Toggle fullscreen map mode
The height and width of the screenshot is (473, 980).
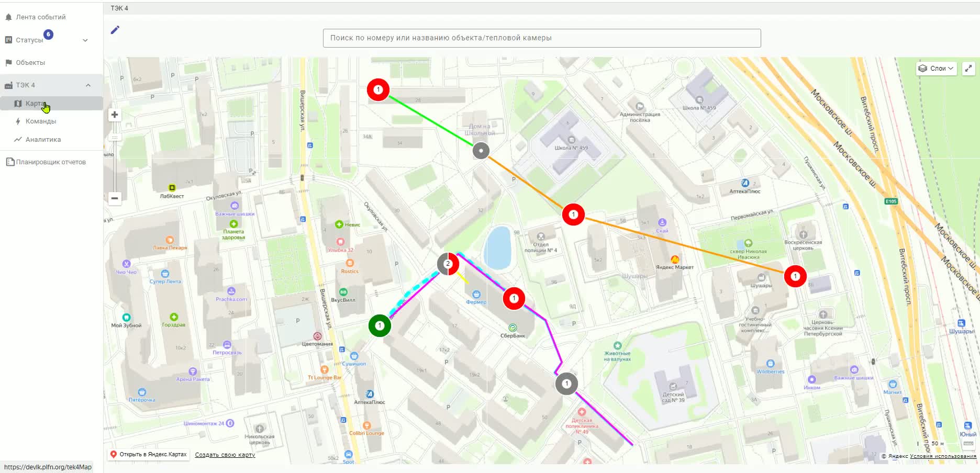[968, 69]
